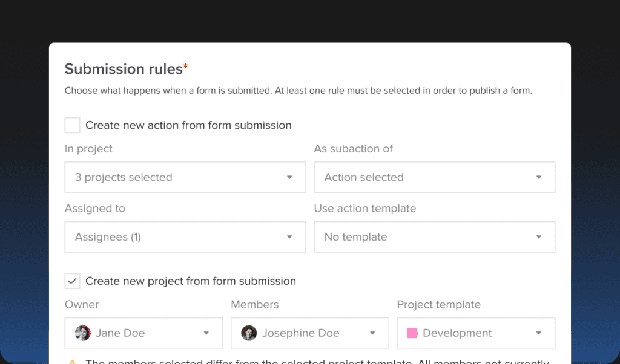Uncheck Create new project from form submission
620x364 pixels.
pos(73,281)
